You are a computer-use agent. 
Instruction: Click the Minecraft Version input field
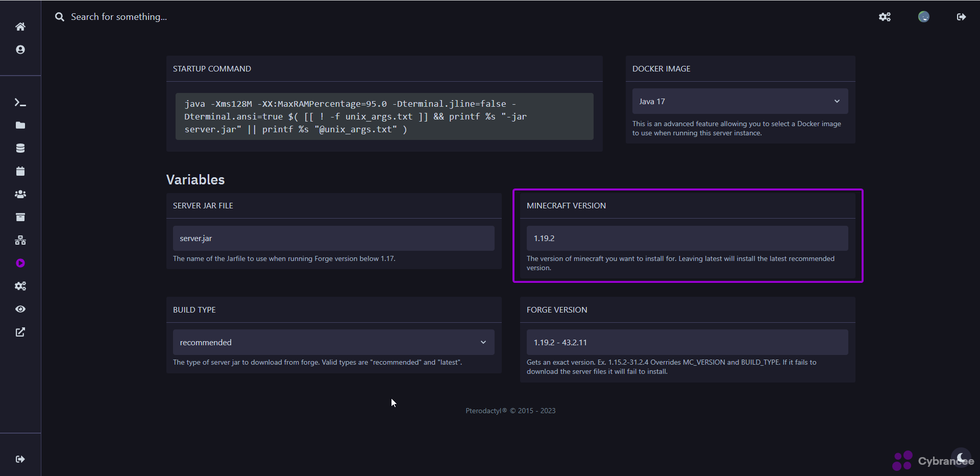click(687, 239)
